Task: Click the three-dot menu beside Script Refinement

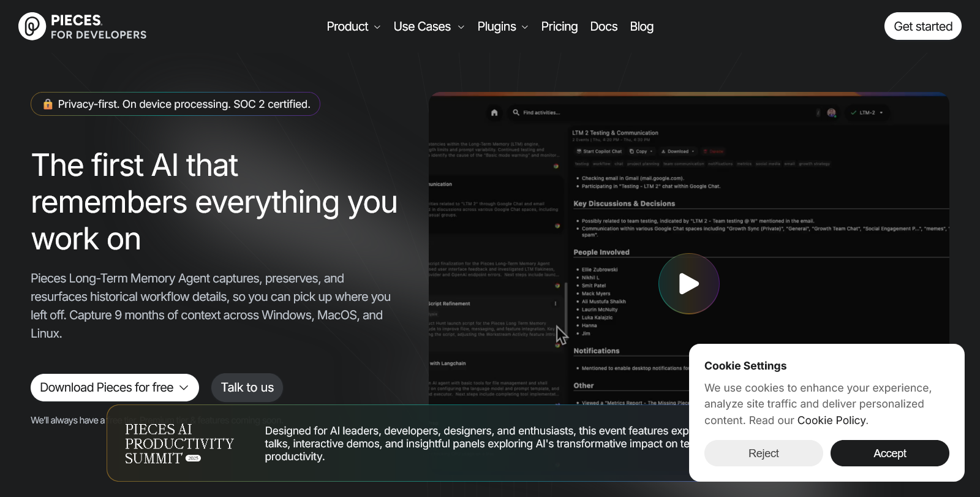Action: [556, 303]
